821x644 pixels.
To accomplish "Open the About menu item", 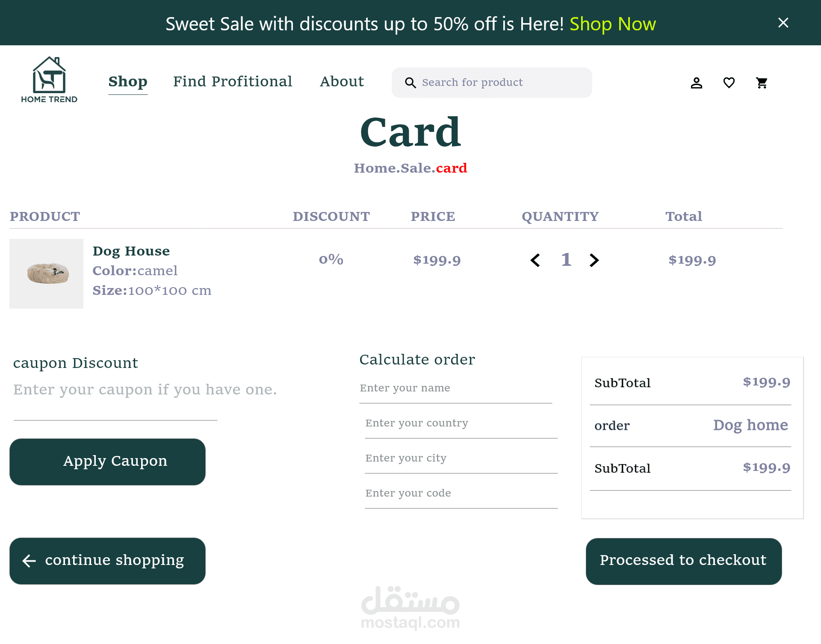I will (x=342, y=82).
